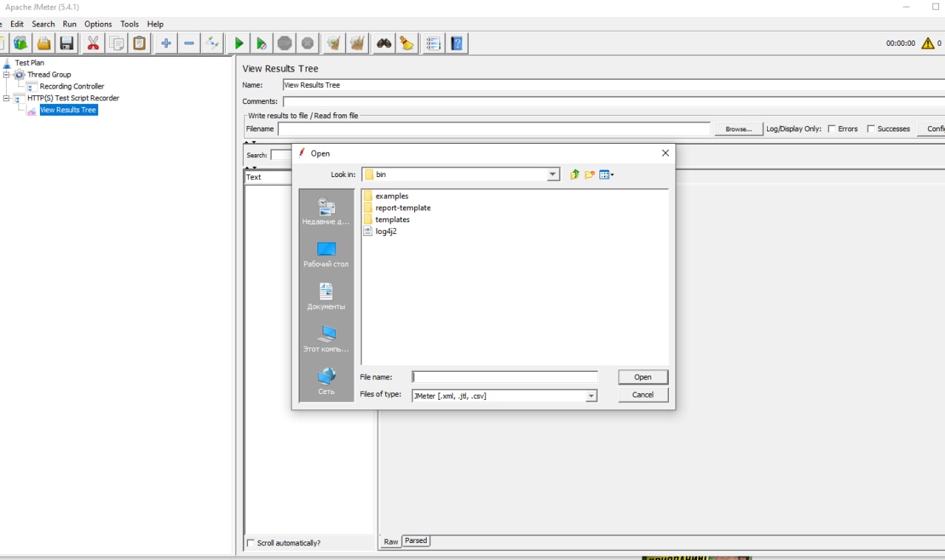Image resolution: width=945 pixels, height=560 pixels.
Task: Click the Search binoculars icon
Action: pyautogui.click(x=384, y=44)
